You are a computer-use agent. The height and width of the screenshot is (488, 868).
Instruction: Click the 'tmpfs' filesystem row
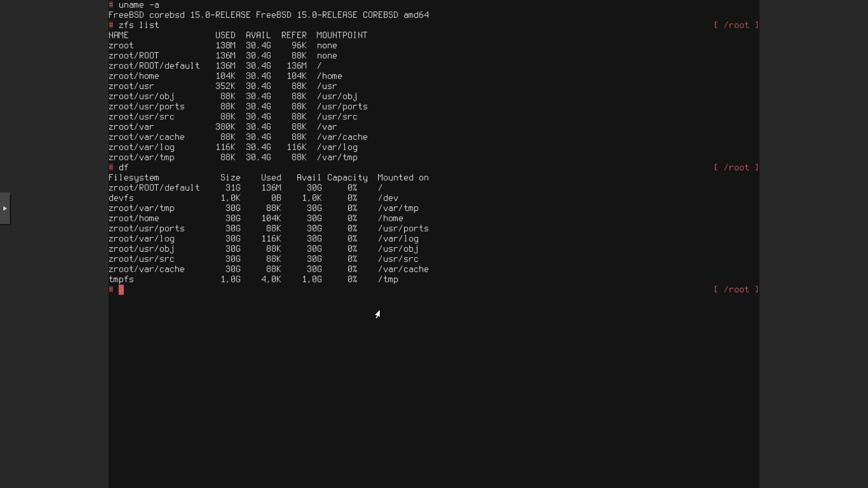(x=121, y=279)
